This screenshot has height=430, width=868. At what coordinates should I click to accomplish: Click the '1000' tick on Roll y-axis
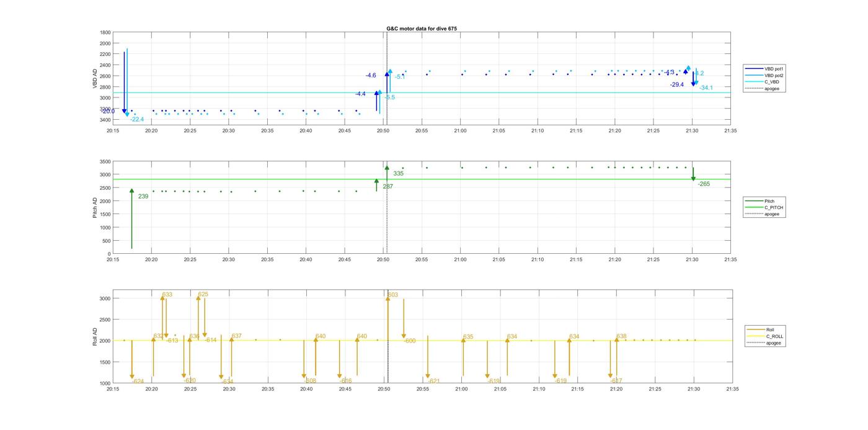[x=105, y=383]
